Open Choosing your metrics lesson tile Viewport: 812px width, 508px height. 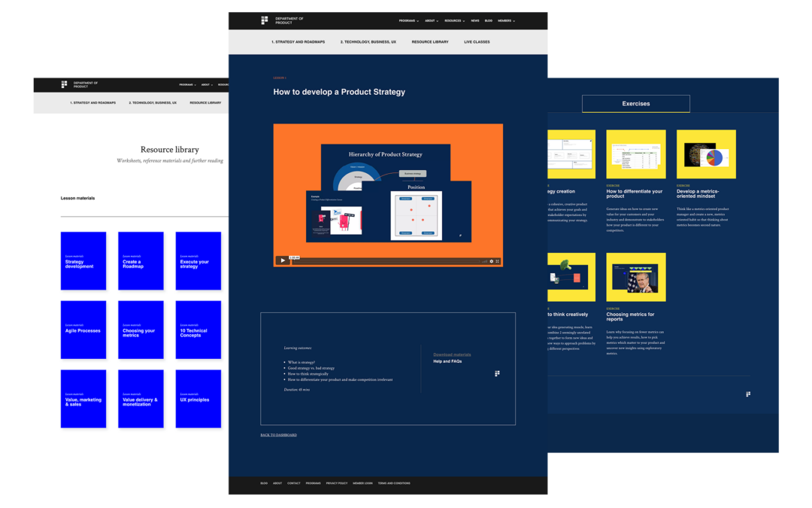coord(141,330)
